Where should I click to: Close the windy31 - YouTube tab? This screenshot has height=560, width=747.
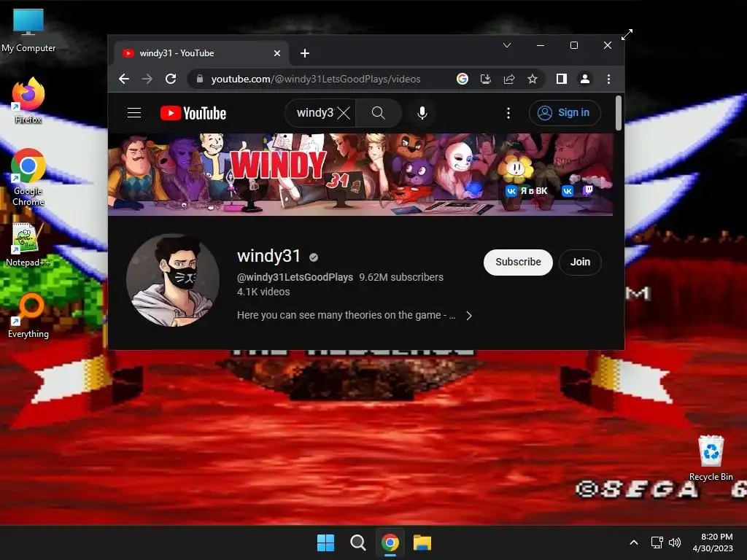277,53
